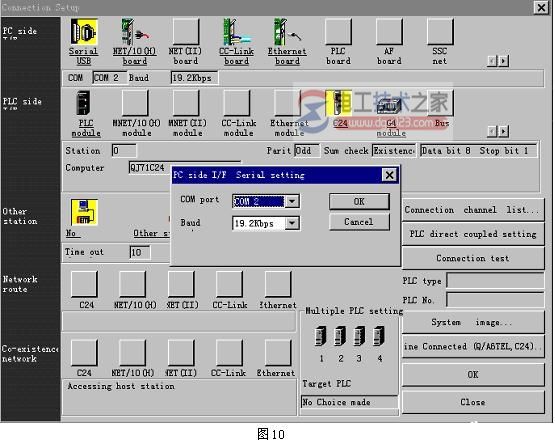
Task: Click the Ethernet module icon box
Action: tap(287, 103)
